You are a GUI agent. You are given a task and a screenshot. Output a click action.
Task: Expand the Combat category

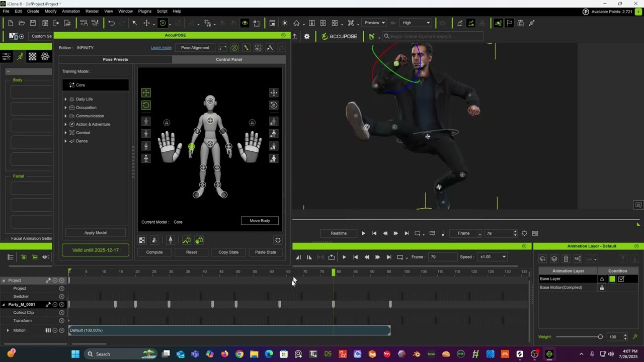(65, 133)
